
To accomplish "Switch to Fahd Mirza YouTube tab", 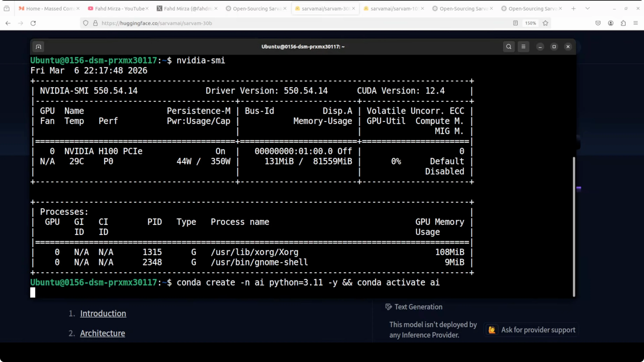I will tap(120, 9).
